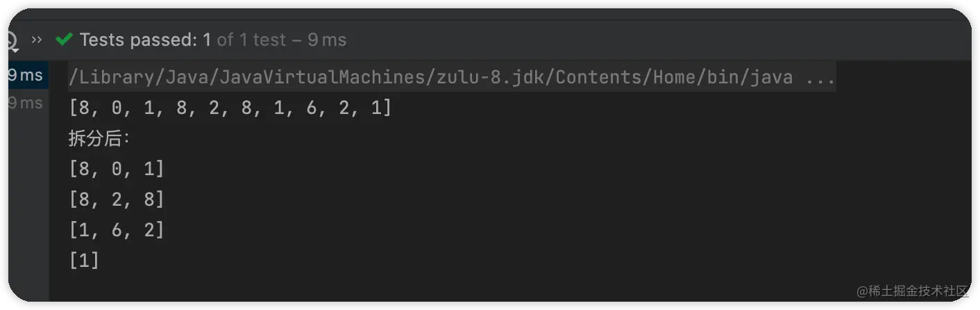Expand hidden toolbar actions with the double chevron
980x310 pixels.
[37, 40]
